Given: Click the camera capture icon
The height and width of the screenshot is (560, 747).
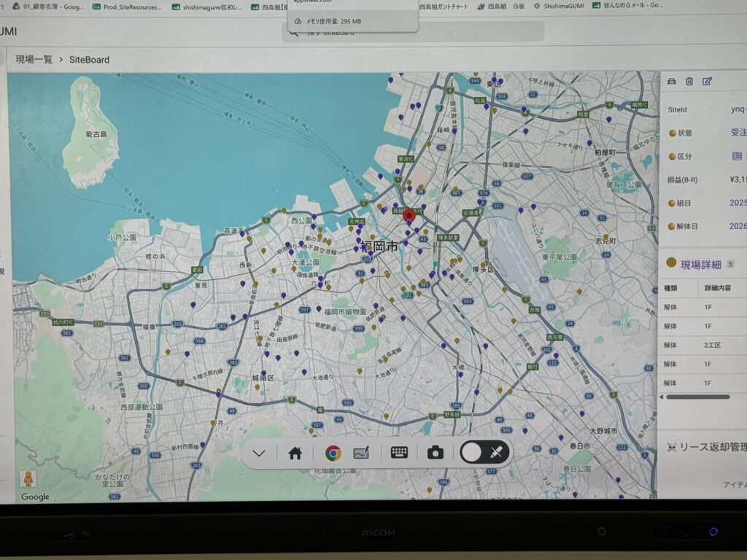Looking at the screenshot, I should (x=435, y=453).
